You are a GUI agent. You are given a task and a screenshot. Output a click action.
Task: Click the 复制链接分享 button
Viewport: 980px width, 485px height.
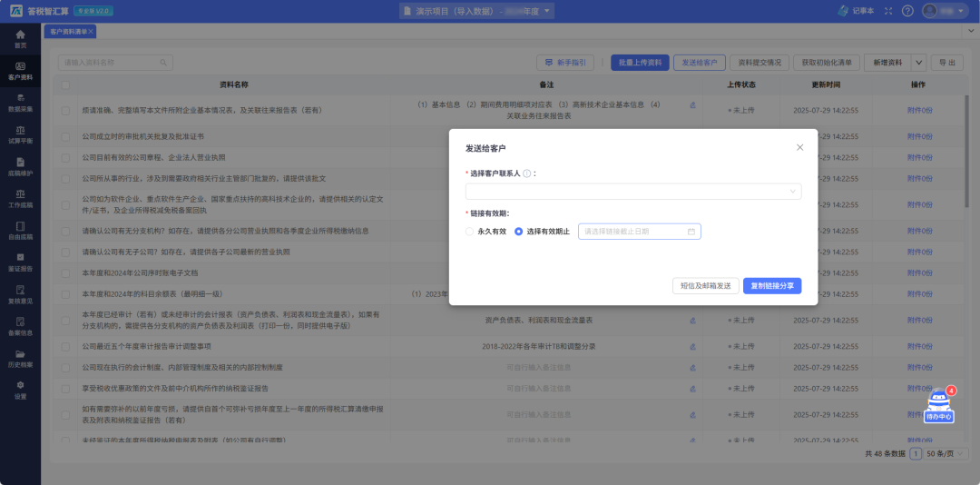click(x=772, y=285)
